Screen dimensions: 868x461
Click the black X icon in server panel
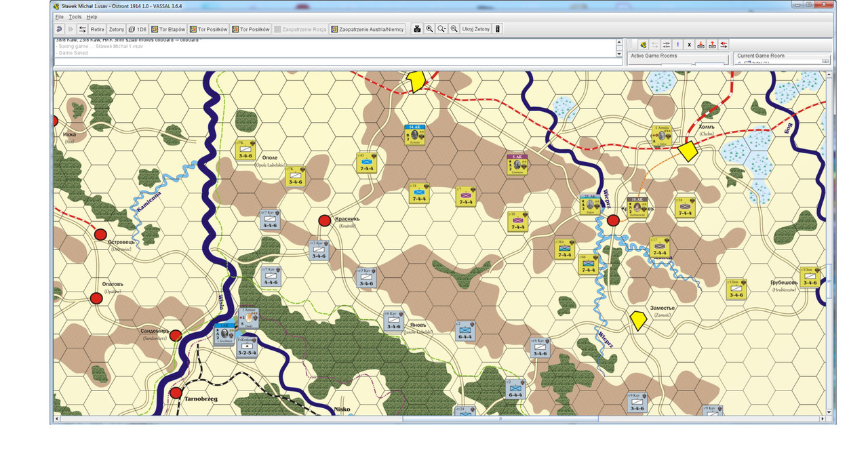pyautogui.click(x=689, y=44)
